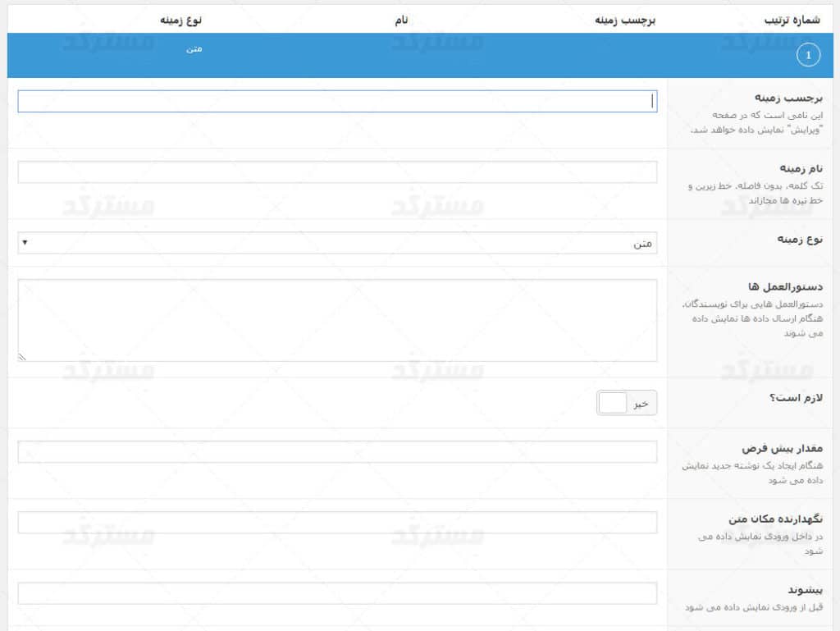Viewport: 840px width, 631px height.
Task: Click the 'لازم است؟' setting label
Action: coord(797,397)
